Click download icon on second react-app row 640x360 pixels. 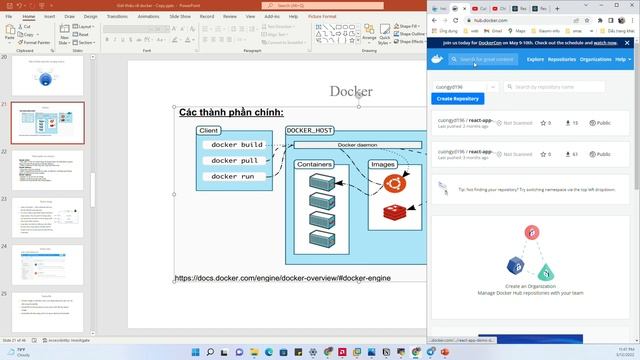coord(567,154)
